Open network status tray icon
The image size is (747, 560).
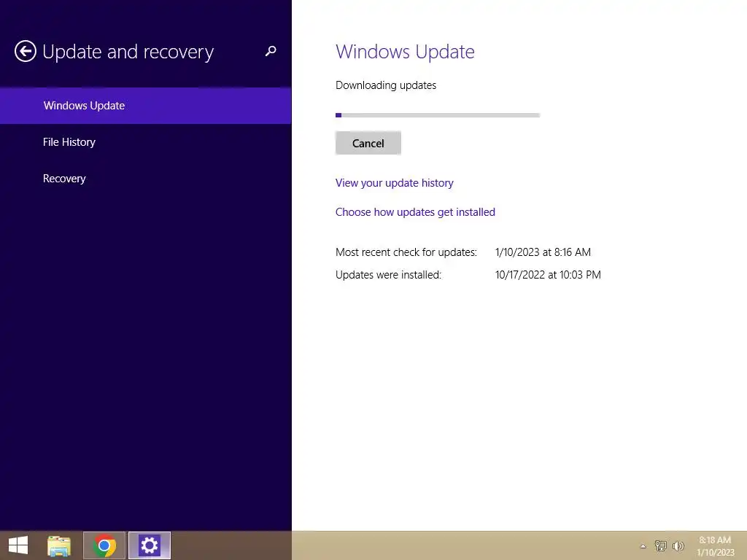[x=660, y=545]
